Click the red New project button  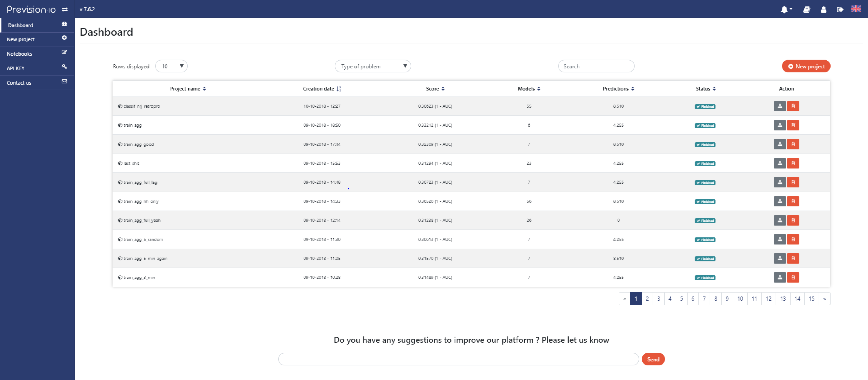pyautogui.click(x=806, y=66)
